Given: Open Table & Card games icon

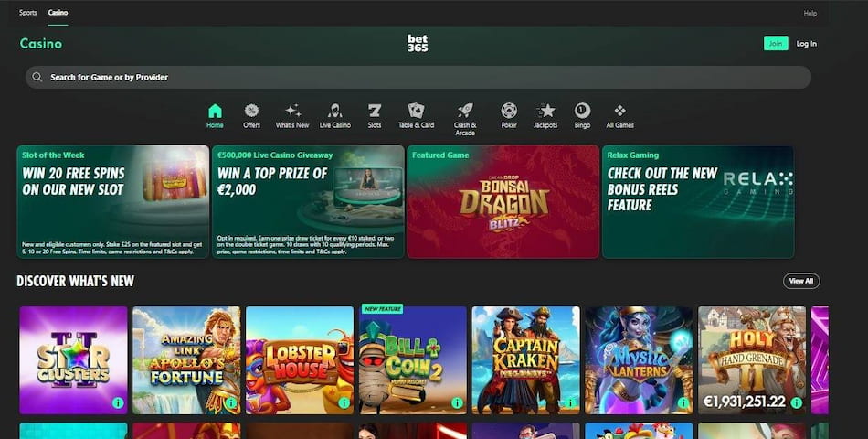Looking at the screenshot, I should [416, 112].
